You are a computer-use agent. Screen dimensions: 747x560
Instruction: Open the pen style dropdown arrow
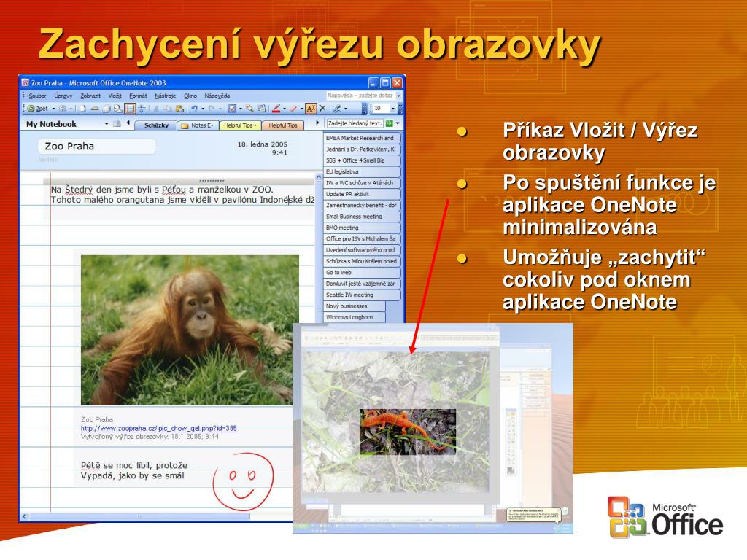(x=285, y=109)
